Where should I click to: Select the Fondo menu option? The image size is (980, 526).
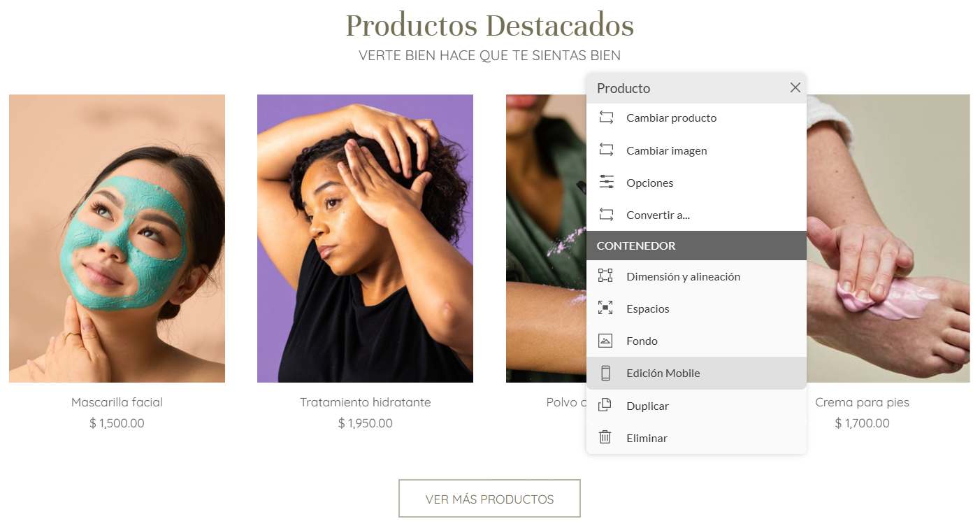click(696, 341)
